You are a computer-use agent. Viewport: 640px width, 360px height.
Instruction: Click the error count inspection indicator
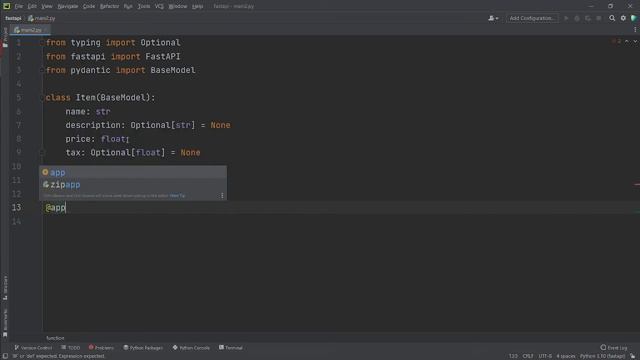616,42
